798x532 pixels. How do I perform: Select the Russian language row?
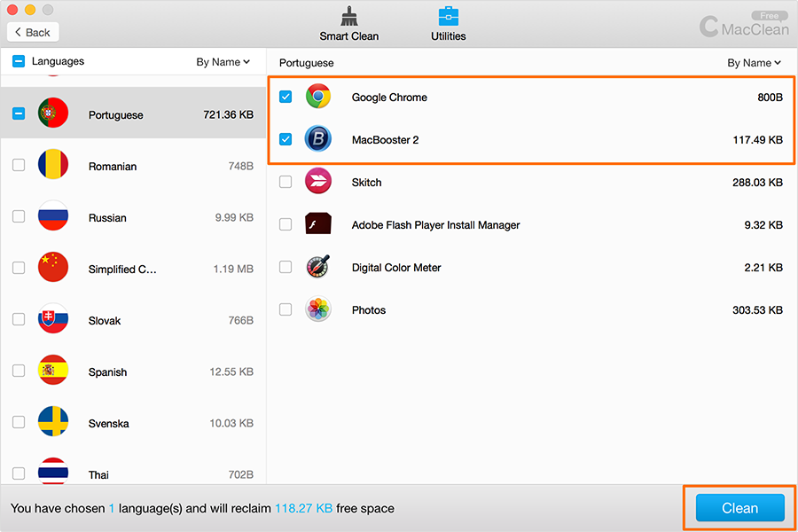pyautogui.click(x=133, y=217)
